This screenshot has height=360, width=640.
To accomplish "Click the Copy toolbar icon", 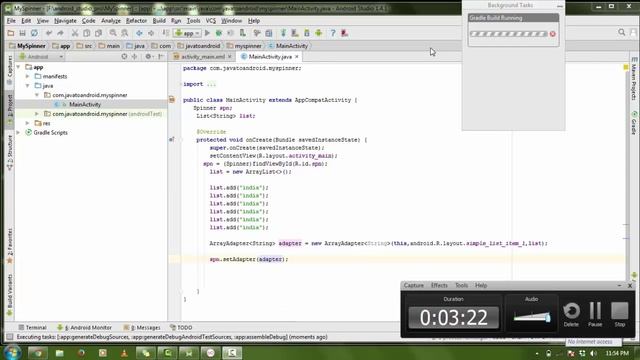I will 87,33.
